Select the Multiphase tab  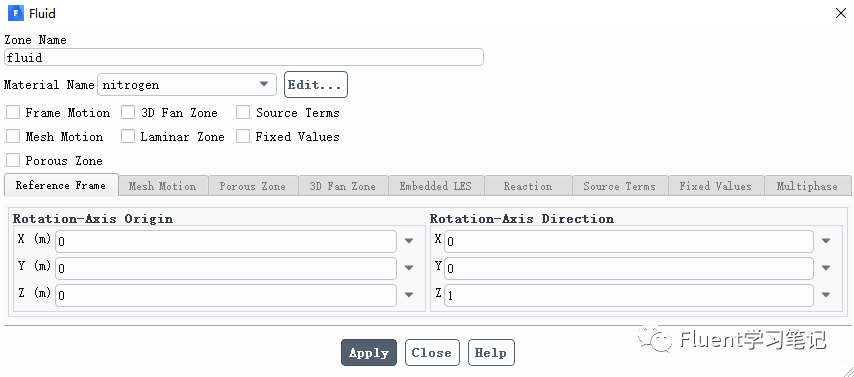pyautogui.click(x=807, y=186)
